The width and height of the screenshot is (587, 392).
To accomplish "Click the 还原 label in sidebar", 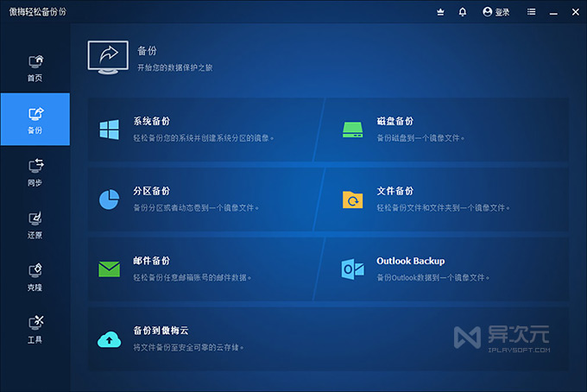I will tap(35, 235).
